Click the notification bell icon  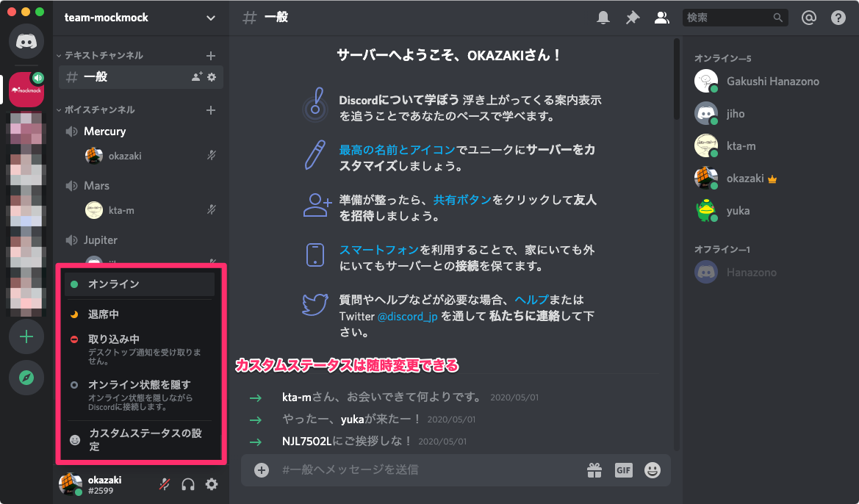(603, 17)
